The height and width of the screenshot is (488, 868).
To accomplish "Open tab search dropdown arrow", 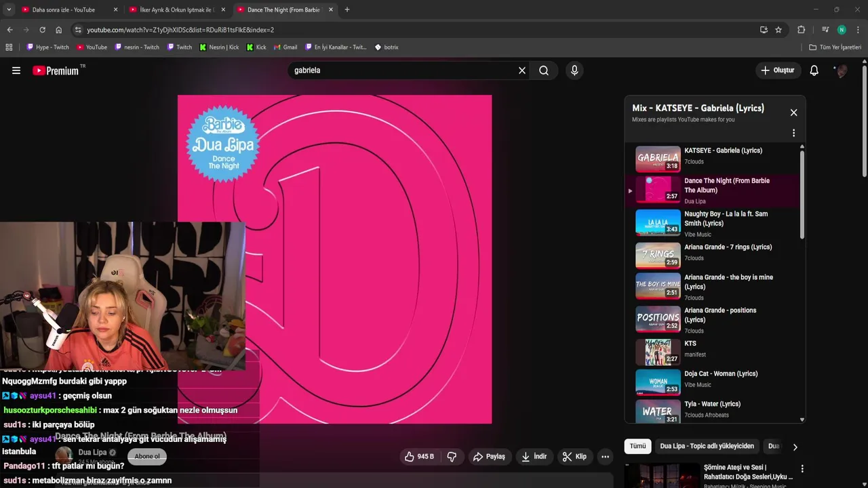I will coord(9,9).
